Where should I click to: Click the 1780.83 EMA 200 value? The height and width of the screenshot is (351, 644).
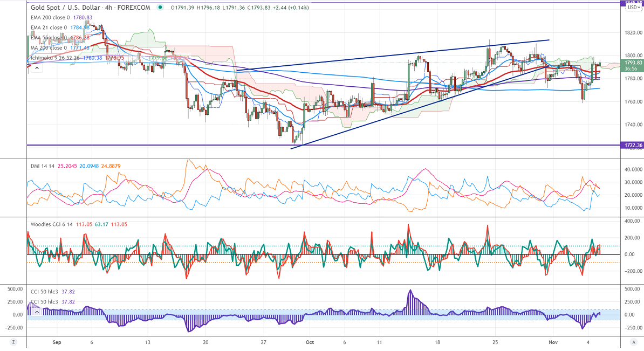point(83,18)
